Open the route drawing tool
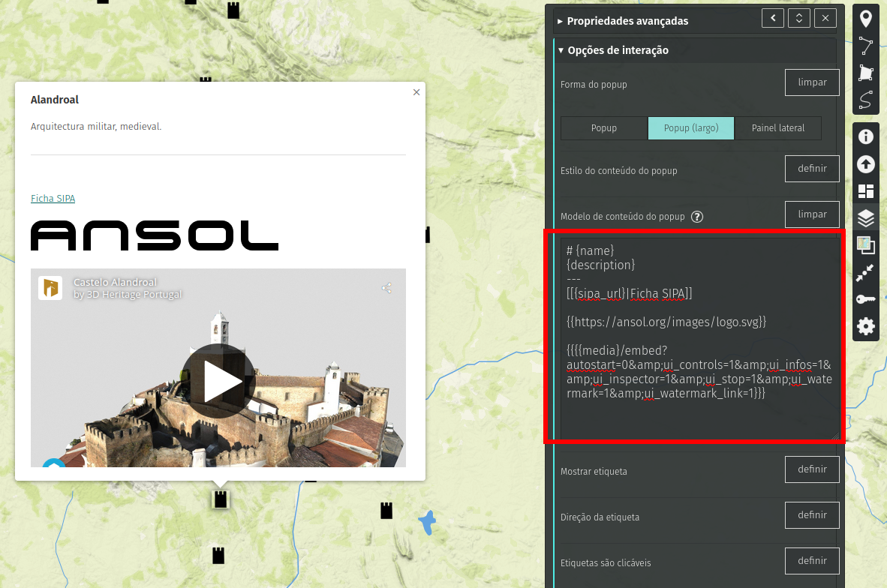The height and width of the screenshot is (588, 887). 865,100
